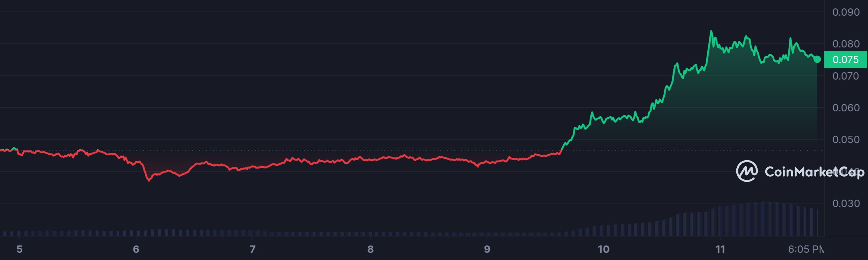Click the 0.080 price axis label
Image resolution: width=868 pixels, height=260 pixels.
(846, 44)
